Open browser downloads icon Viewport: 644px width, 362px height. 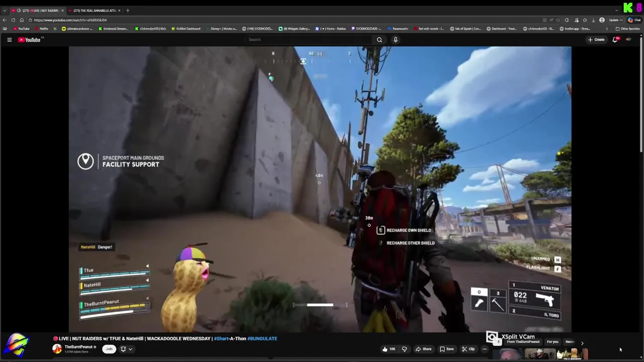click(x=593, y=20)
